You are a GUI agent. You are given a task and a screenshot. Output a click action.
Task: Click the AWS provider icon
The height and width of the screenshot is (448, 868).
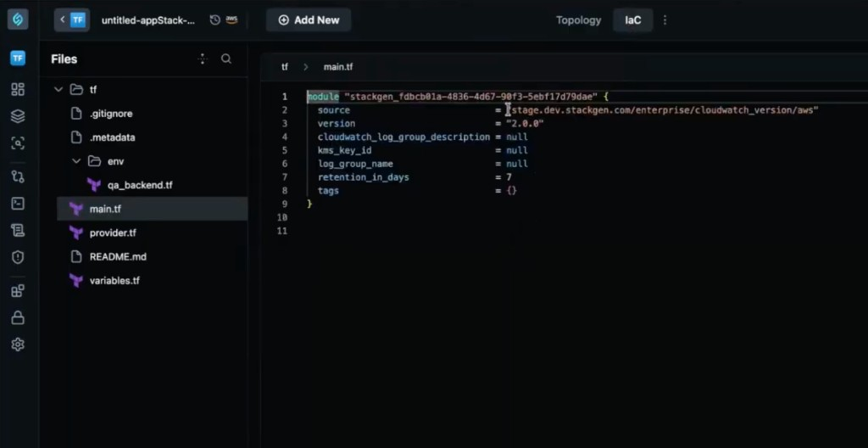(232, 20)
